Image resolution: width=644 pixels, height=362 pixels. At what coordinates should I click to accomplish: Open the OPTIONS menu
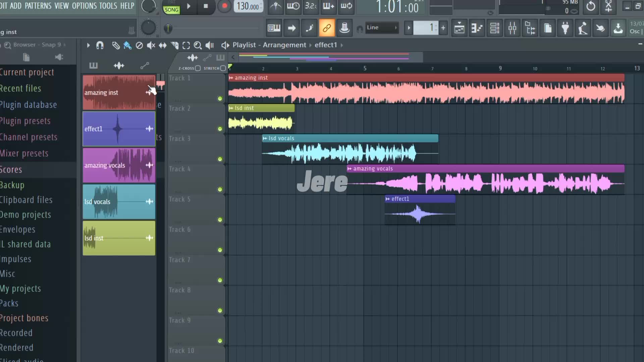(84, 6)
